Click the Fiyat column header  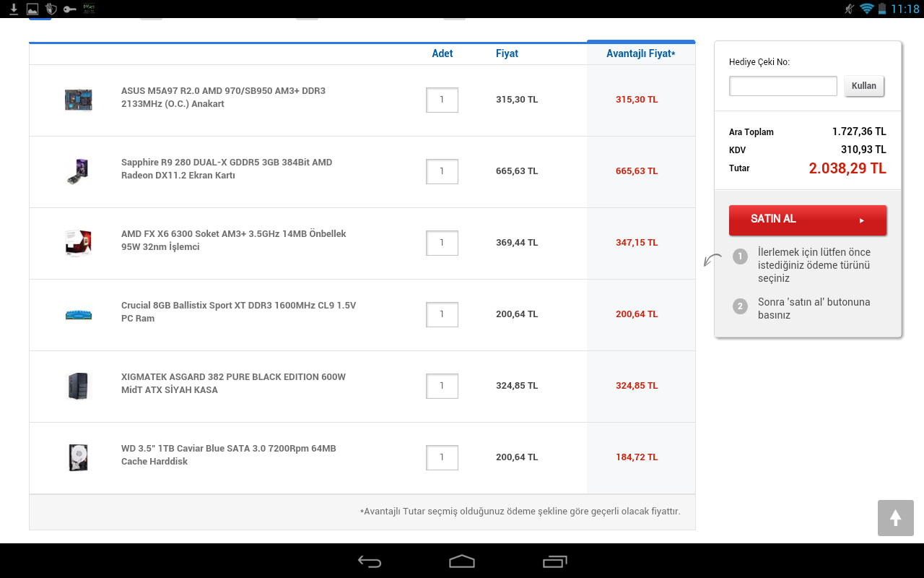click(507, 53)
